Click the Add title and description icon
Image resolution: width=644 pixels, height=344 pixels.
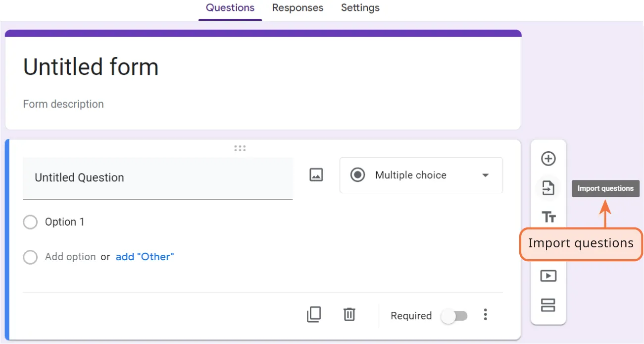point(548,217)
